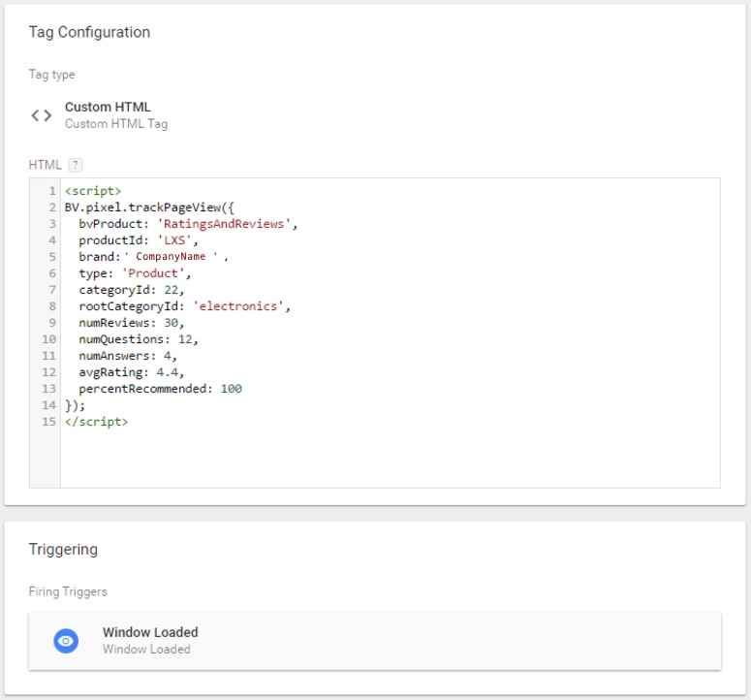Click the numReviews: 30 line
The width and height of the screenshot is (751, 700).
coord(131,323)
